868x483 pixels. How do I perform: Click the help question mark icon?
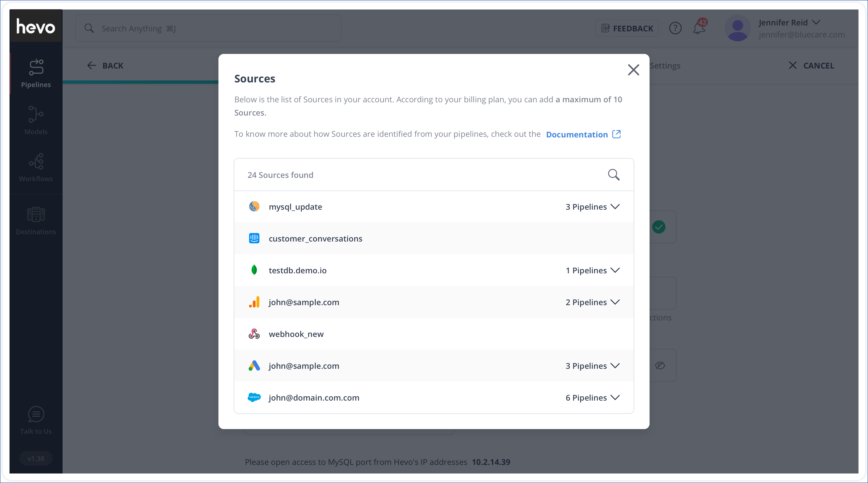point(675,28)
